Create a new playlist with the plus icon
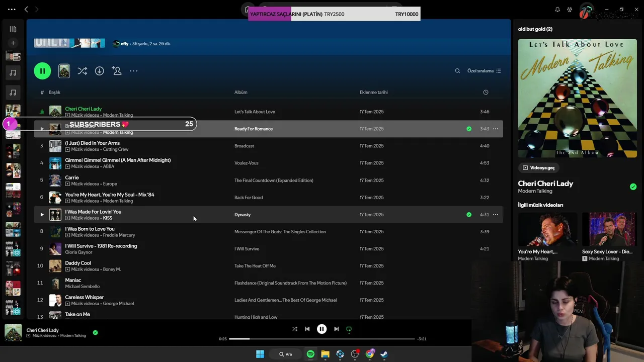644x362 pixels. point(13,43)
